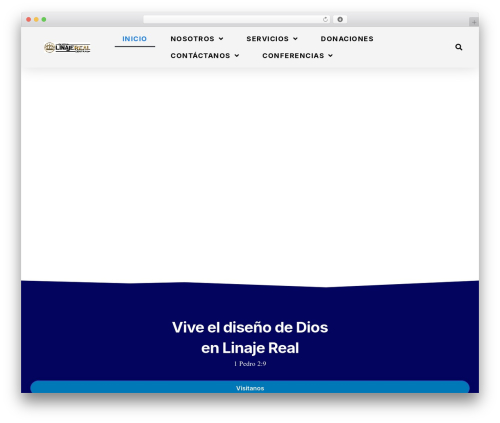Expand the CONTÁCTANOS dropdown chevron
This screenshot has height=423, width=500.
click(237, 55)
